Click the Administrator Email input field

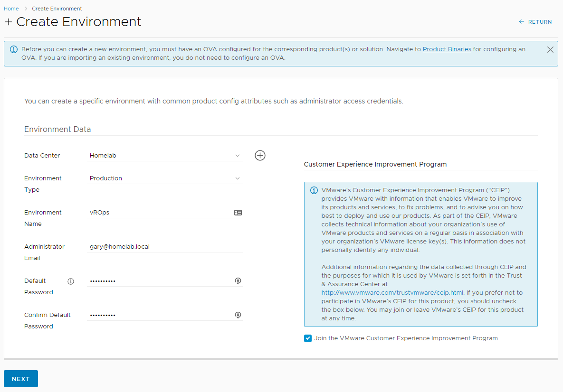[165, 247]
